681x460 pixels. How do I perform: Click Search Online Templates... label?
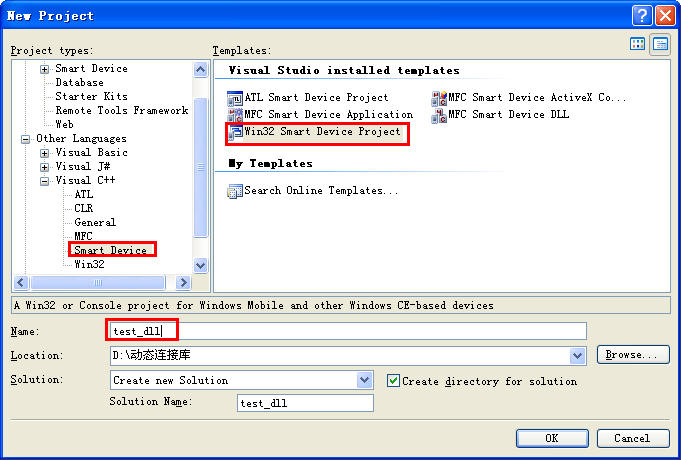point(321,190)
